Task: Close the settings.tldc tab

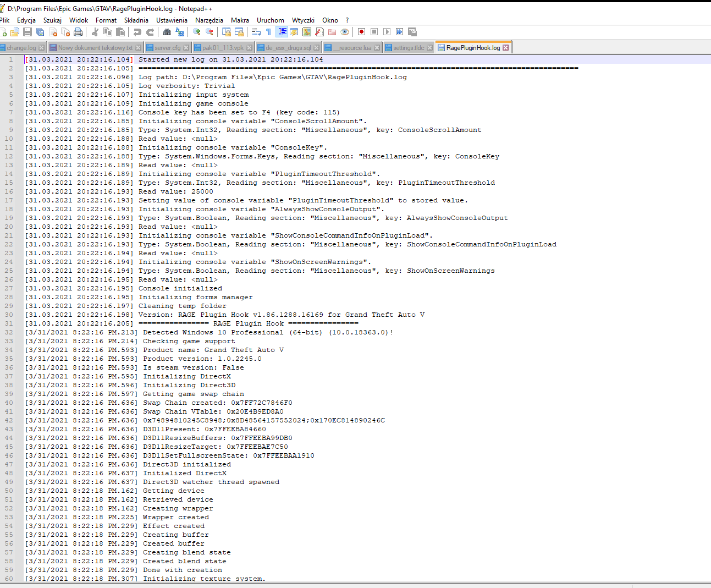Action: click(x=430, y=48)
